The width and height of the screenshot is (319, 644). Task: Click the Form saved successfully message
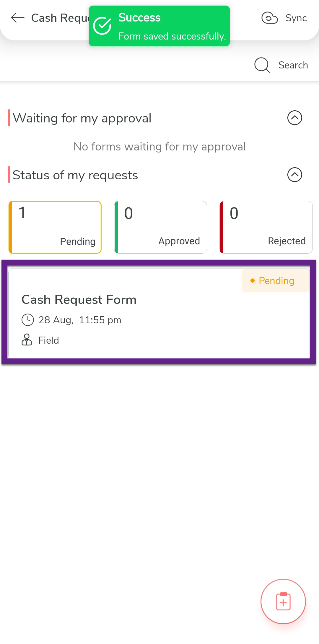click(172, 36)
